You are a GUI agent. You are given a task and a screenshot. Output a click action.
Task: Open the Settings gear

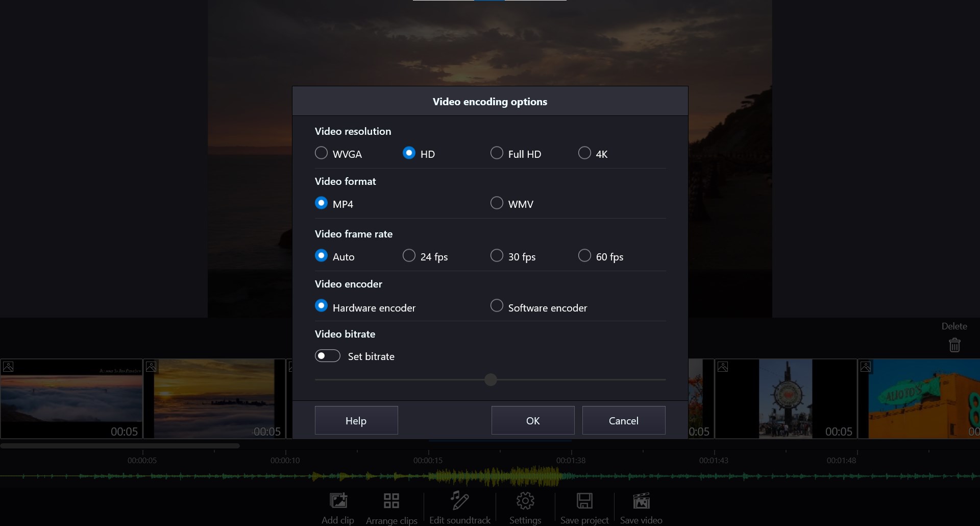(x=525, y=501)
